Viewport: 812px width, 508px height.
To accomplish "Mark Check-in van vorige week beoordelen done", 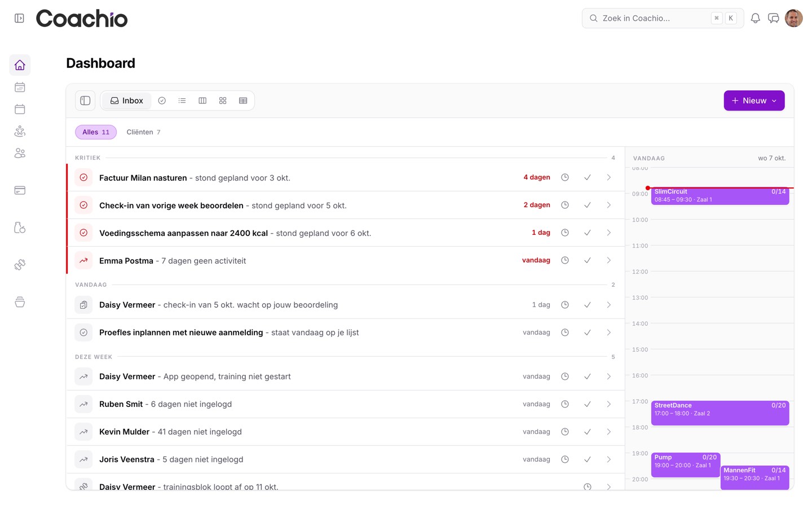I will pos(587,205).
